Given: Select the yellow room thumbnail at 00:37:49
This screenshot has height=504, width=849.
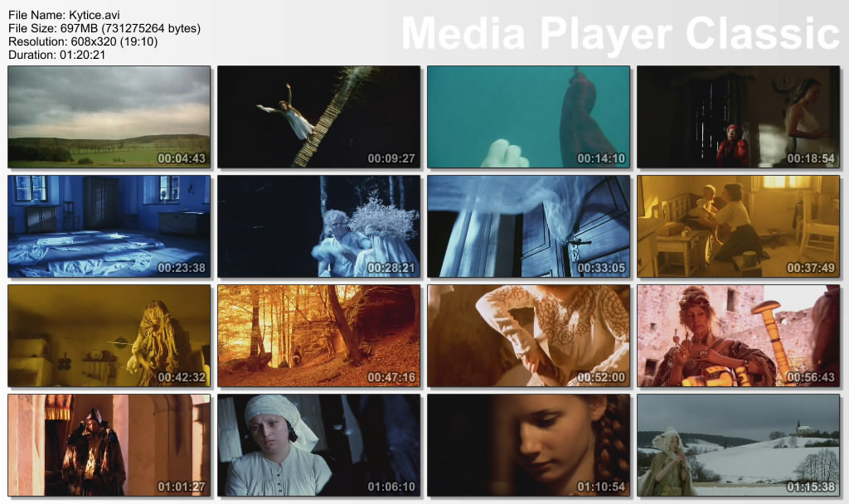Looking at the screenshot, I should pyautogui.click(x=738, y=225).
